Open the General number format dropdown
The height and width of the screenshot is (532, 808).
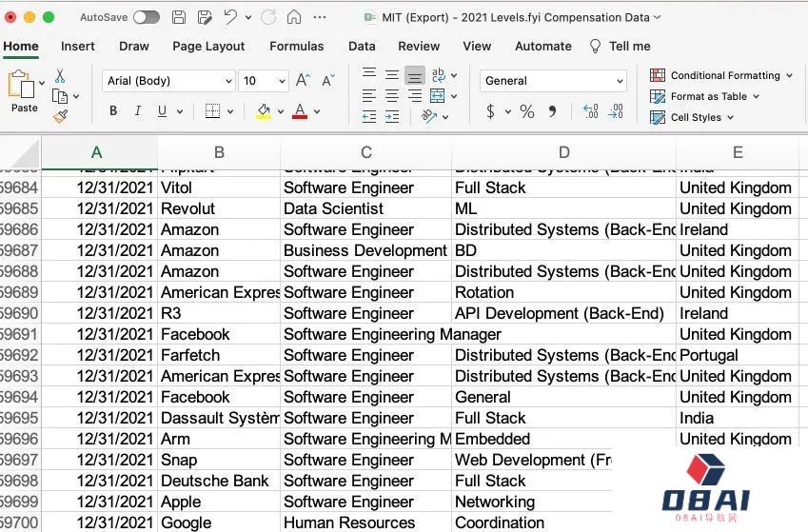click(553, 81)
